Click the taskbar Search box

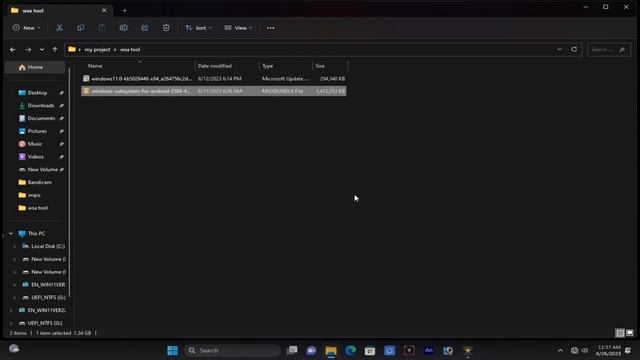coord(233,350)
